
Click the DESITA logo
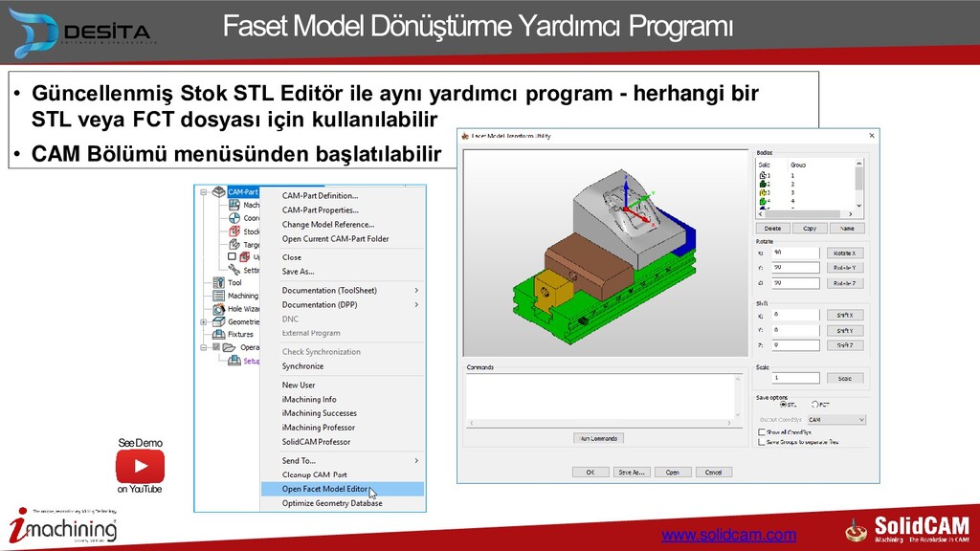(81, 33)
